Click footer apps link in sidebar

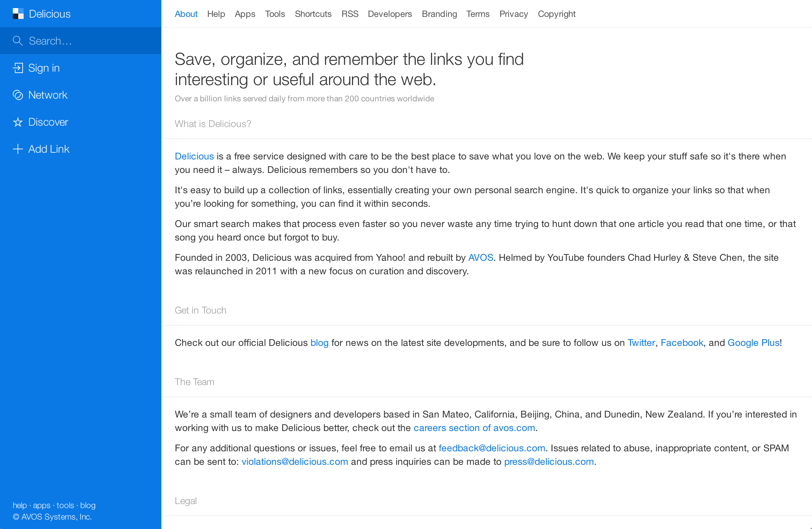pyautogui.click(x=42, y=505)
